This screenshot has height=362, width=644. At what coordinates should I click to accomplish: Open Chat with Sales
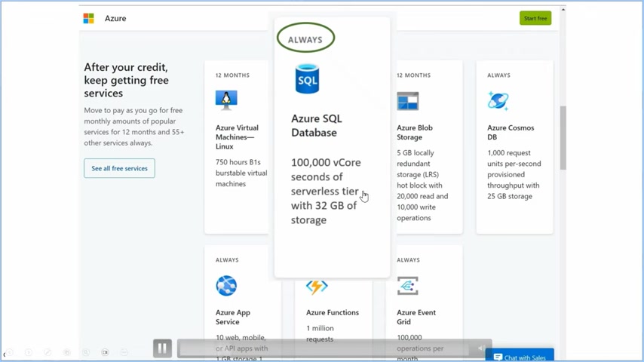coord(520,356)
